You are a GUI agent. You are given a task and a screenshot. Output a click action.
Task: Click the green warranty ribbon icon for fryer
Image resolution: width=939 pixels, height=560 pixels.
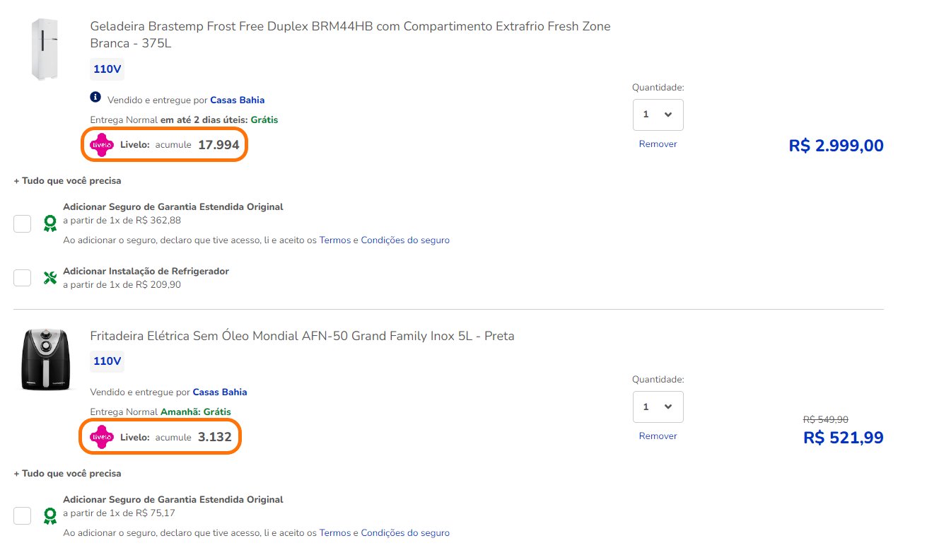click(49, 516)
